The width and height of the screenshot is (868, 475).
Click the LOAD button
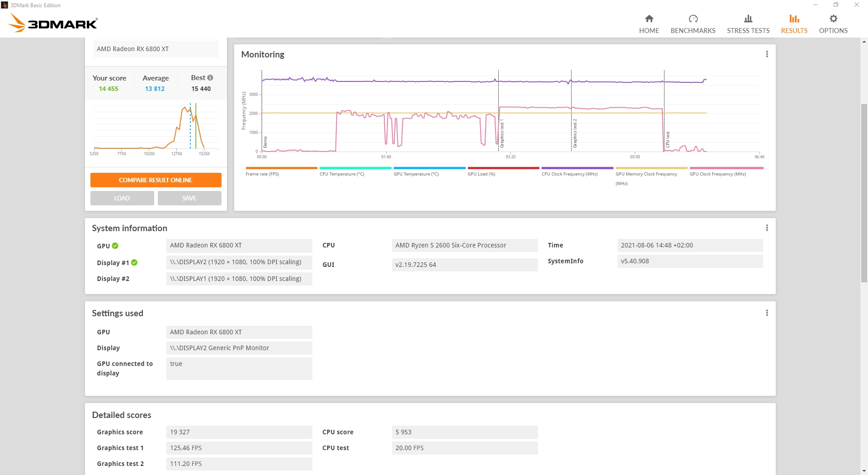(x=122, y=198)
